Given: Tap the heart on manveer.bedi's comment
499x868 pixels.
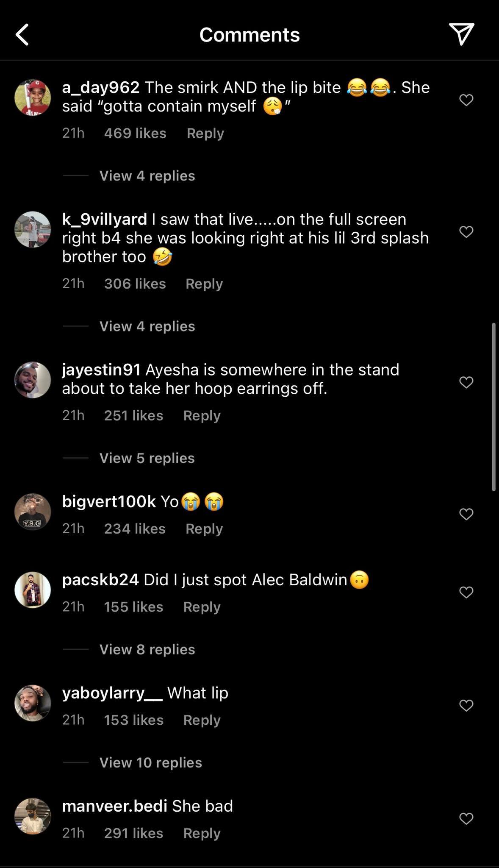Looking at the screenshot, I should pos(466,818).
